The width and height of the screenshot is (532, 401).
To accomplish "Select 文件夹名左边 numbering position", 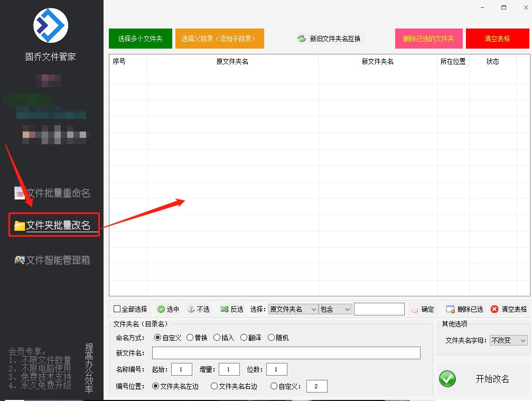I will click(x=155, y=386).
